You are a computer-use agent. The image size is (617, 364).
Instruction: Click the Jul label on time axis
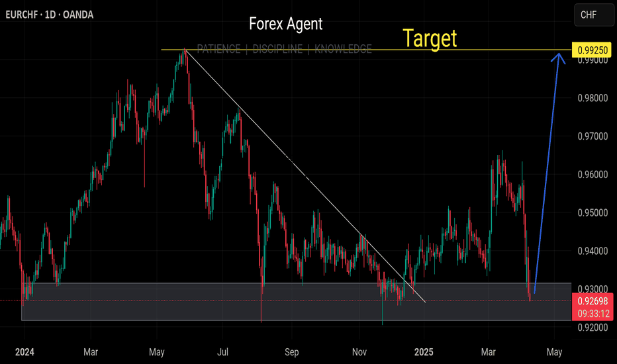222,352
